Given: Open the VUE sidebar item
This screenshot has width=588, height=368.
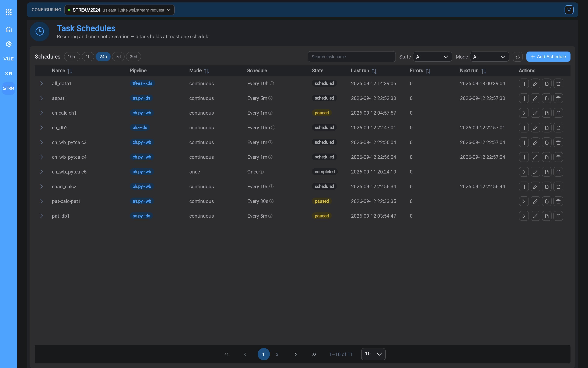Looking at the screenshot, I should coord(9,59).
